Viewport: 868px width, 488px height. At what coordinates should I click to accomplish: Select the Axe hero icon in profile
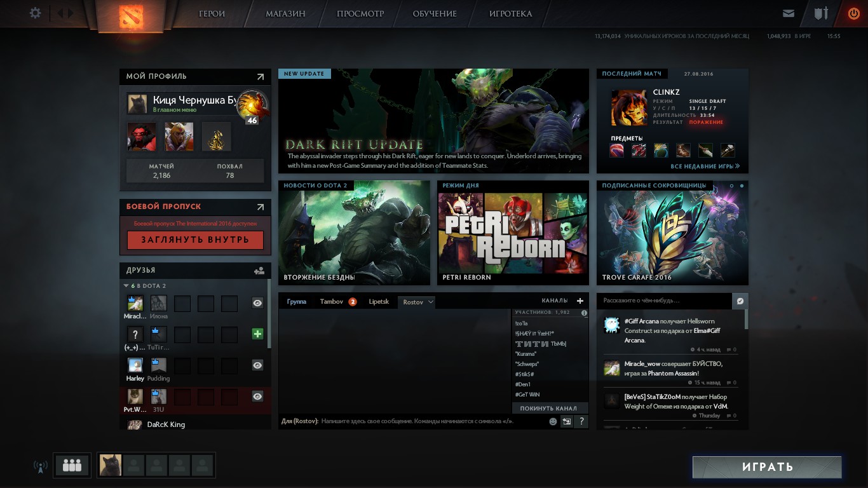point(142,137)
